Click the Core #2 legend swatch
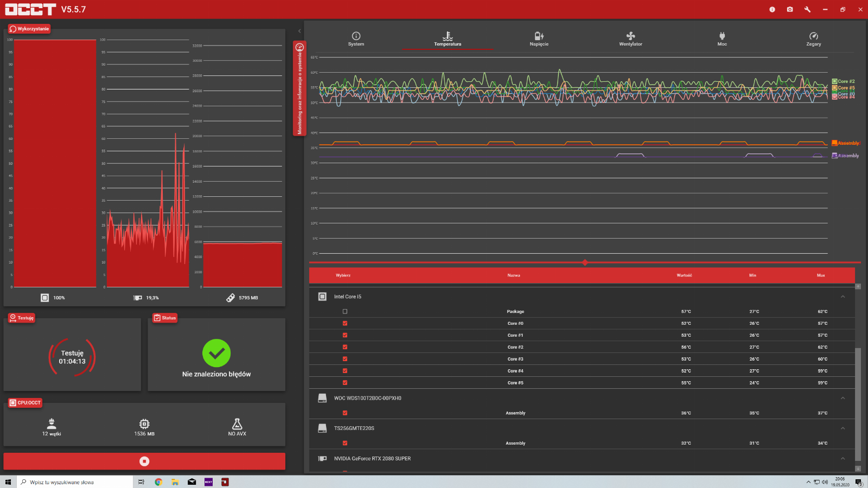 834,81
